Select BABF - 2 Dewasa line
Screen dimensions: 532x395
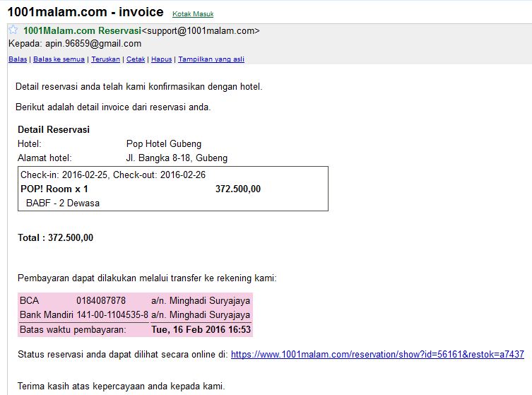click(63, 204)
